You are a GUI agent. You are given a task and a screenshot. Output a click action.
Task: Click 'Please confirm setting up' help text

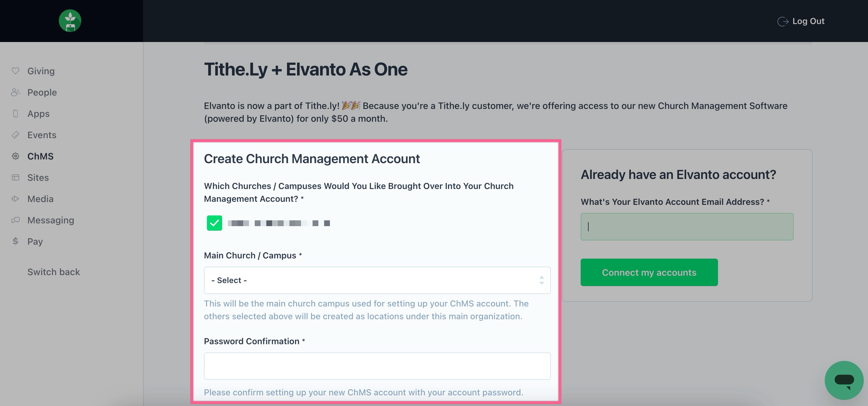[364, 393]
